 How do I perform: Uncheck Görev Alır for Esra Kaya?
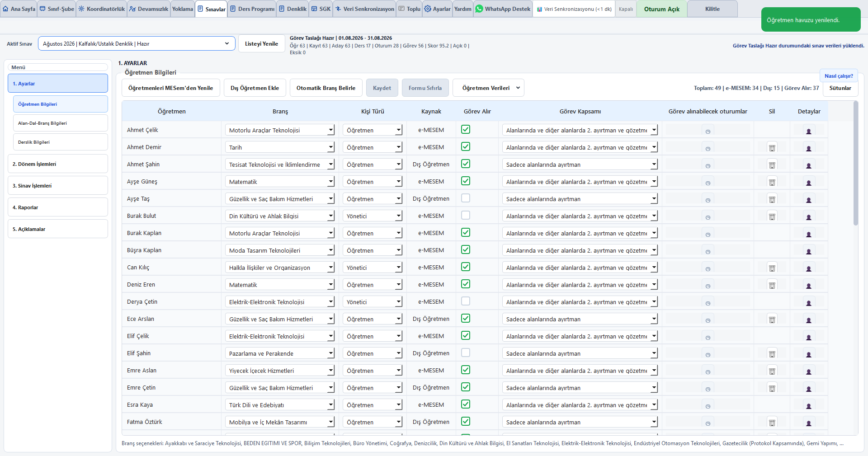point(466,404)
